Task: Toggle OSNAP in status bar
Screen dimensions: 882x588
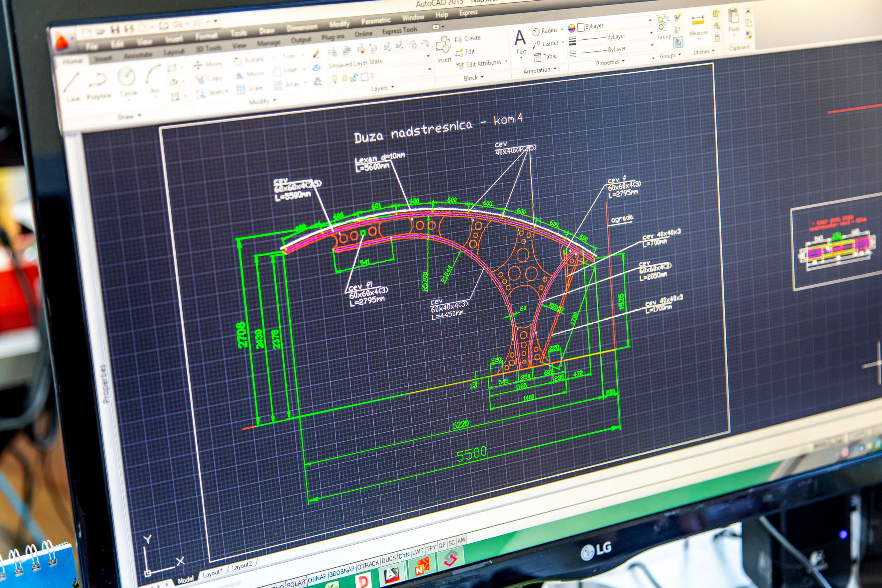Action: (x=317, y=578)
